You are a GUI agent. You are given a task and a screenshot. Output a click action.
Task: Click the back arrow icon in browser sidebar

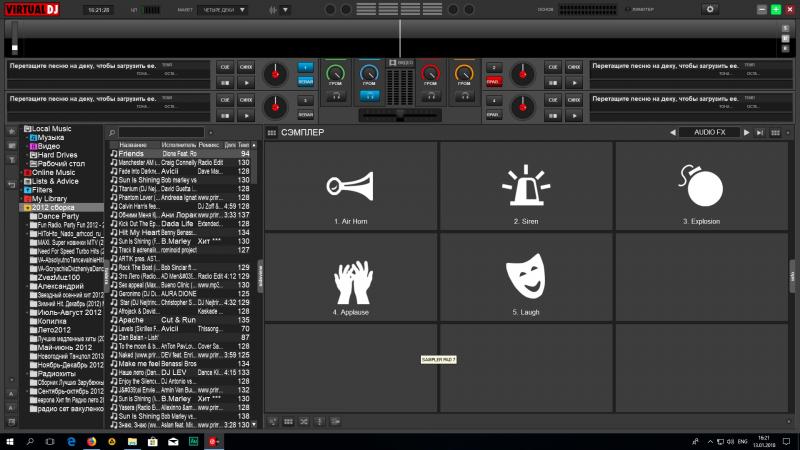(12, 185)
